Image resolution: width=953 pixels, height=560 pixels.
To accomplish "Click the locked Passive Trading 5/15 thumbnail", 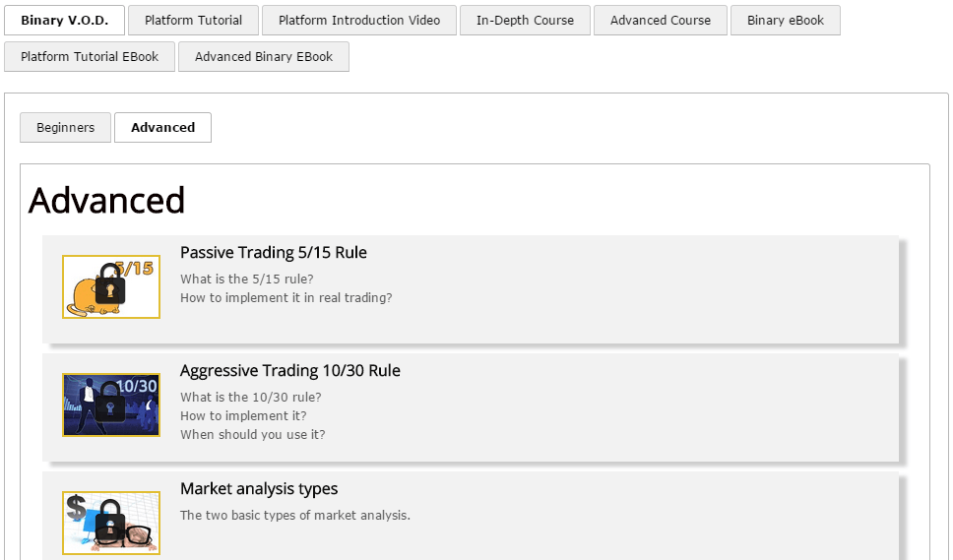I will (x=111, y=286).
